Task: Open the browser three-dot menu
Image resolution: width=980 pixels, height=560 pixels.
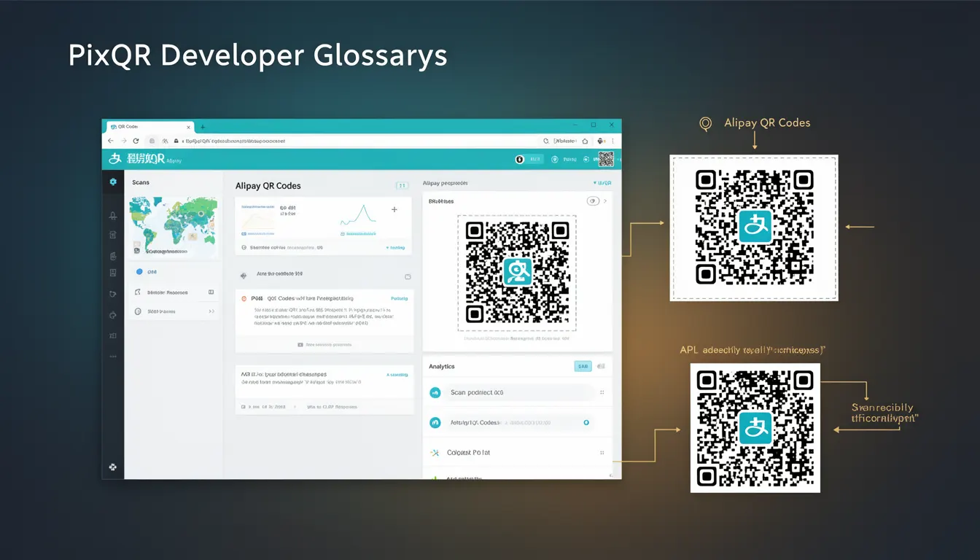Action: click(612, 141)
